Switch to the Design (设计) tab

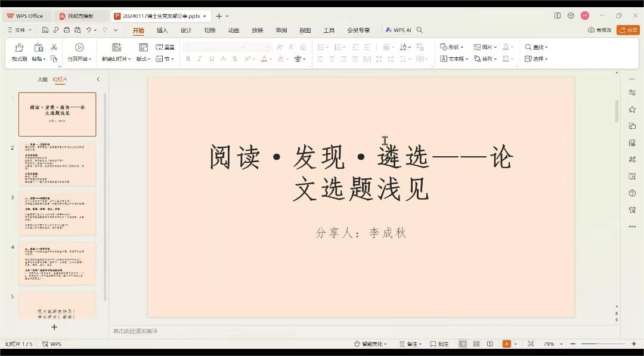[186, 30]
